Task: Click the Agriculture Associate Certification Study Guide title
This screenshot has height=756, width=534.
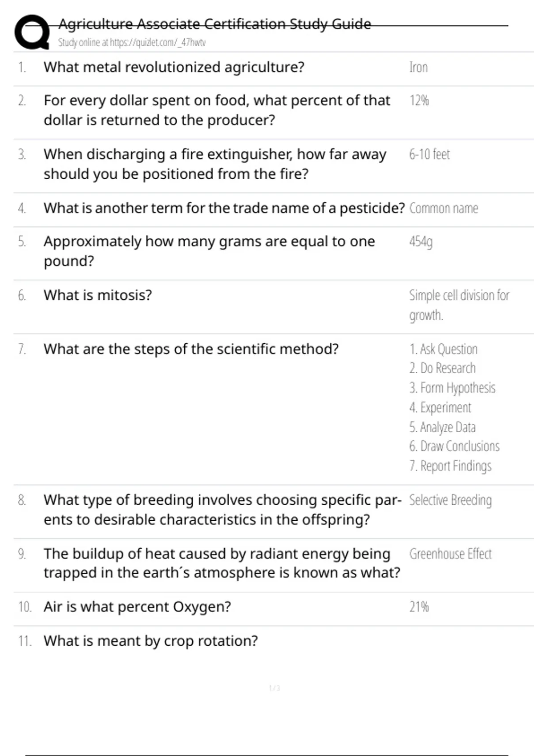Action: tap(214, 24)
